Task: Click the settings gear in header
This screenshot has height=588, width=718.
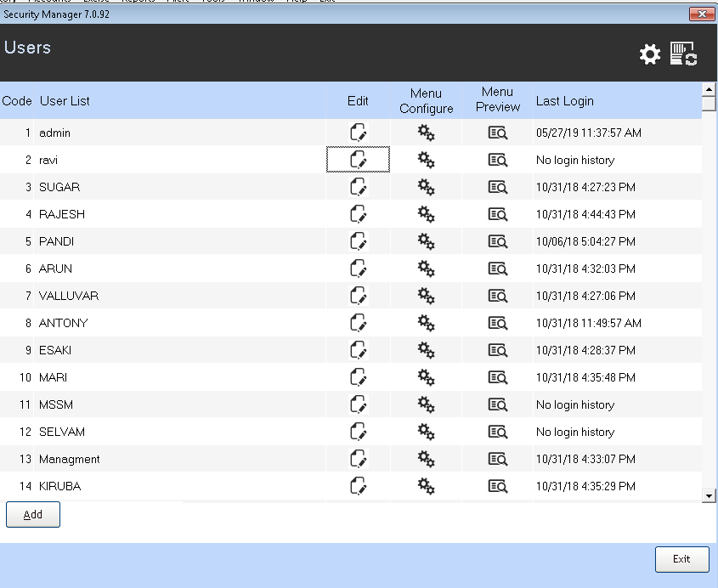Action: click(x=650, y=54)
